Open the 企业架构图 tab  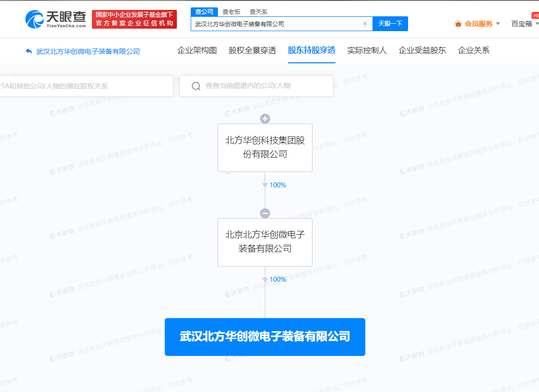pyautogui.click(x=197, y=50)
